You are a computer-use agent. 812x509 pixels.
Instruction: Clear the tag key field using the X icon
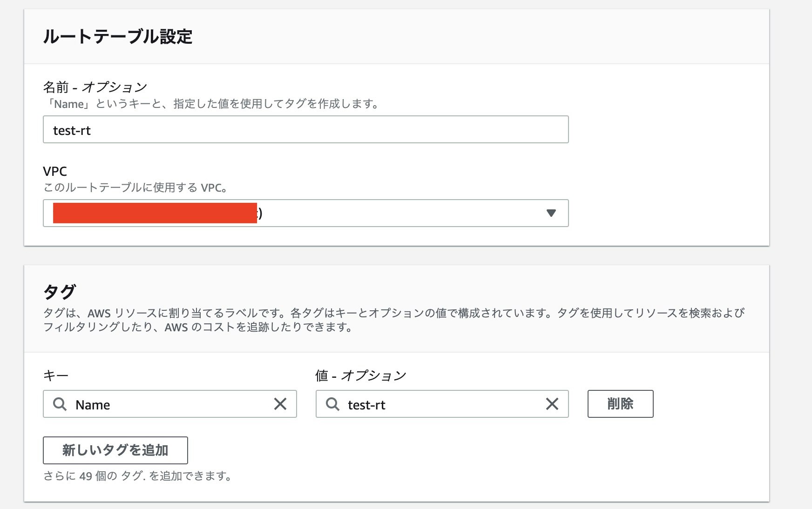(x=280, y=404)
